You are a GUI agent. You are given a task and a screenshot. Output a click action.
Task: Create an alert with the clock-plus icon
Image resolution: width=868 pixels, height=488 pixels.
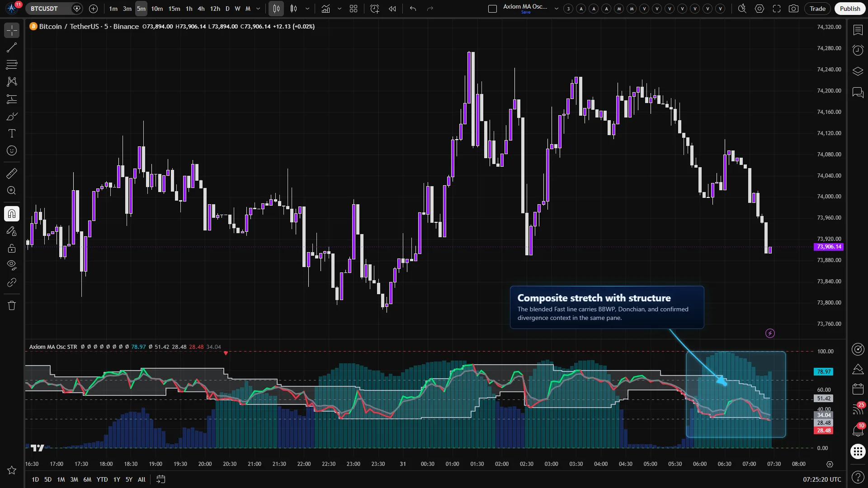click(374, 9)
